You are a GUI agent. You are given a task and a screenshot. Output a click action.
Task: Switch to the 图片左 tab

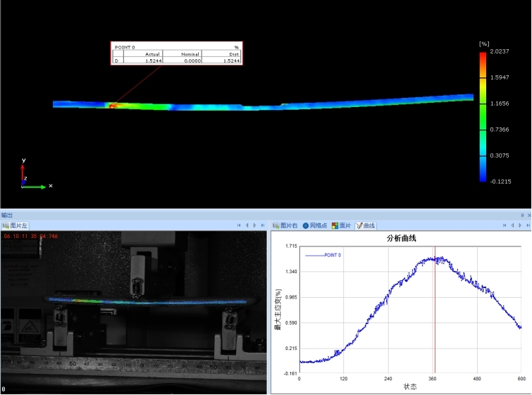pos(16,225)
